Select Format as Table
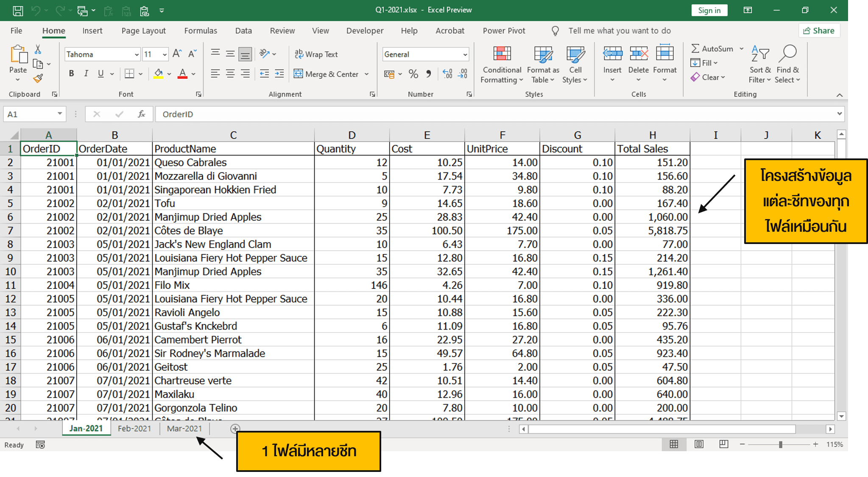Viewport: 868px width, 477px height. point(542,64)
